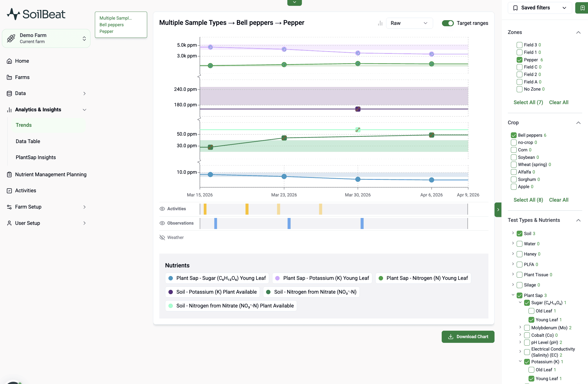The width and height of the screenshot is (588, 384).
Task: Click the green bookmark save icon top right
Action: click(582, 8)
